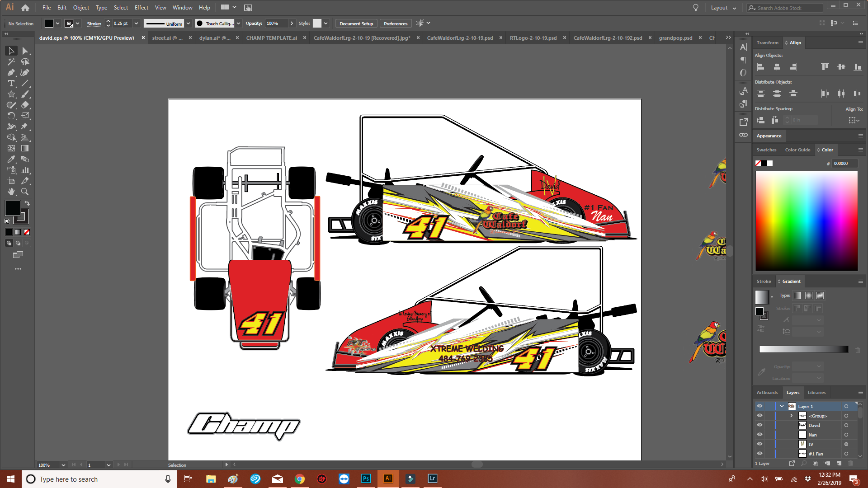Select the Zoom tool

pyautogui.click(x=25, y=192)
